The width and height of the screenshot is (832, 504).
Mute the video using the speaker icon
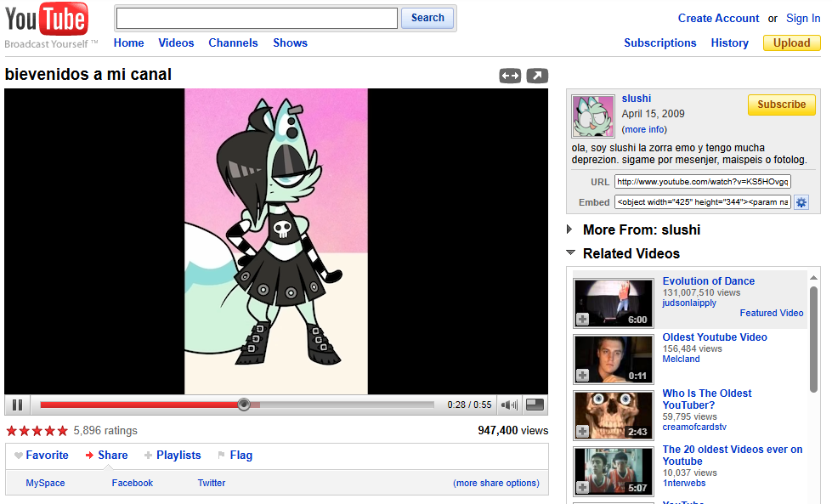point(508,405)
